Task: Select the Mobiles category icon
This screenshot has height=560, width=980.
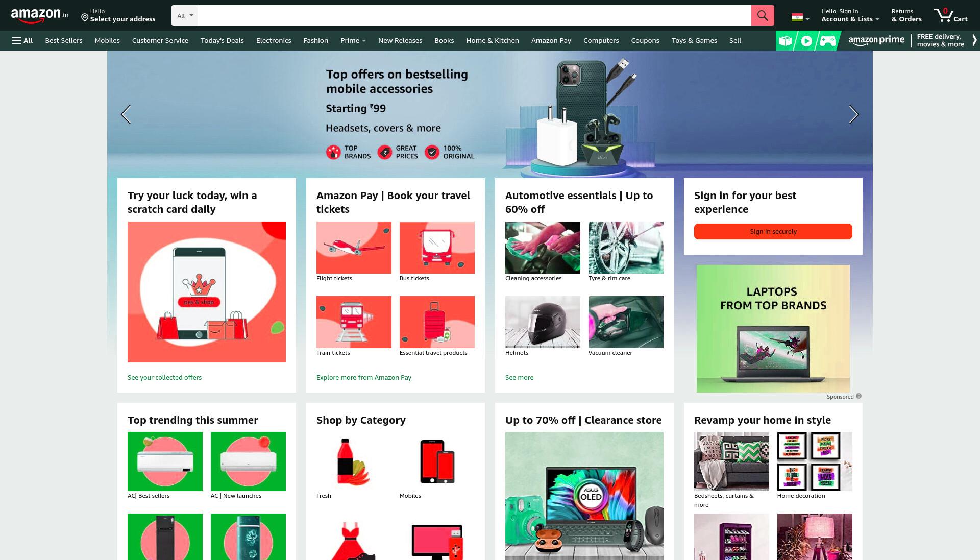Action: [x=437, y=461]
